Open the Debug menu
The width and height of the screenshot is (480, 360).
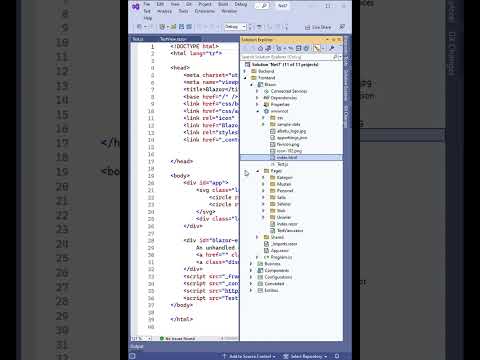coord(241,4)
